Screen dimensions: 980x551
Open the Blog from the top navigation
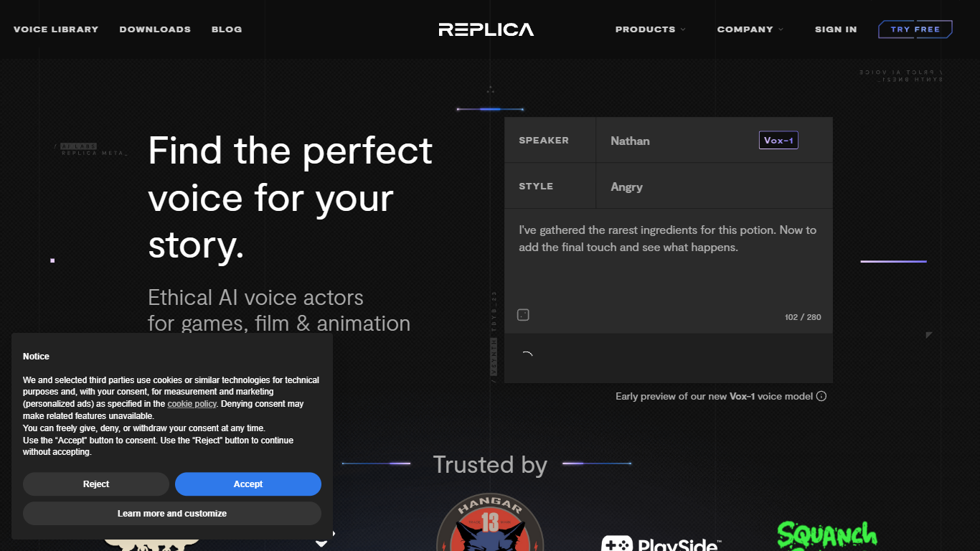click(227, 29)
